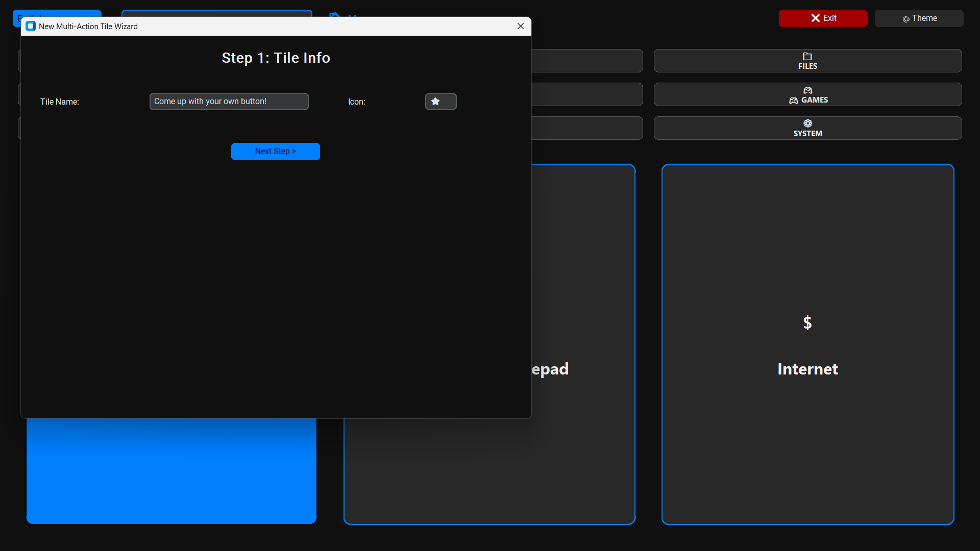
Task: Click the gear icon on the SYSTEM tile
Action: coord(807,123)
